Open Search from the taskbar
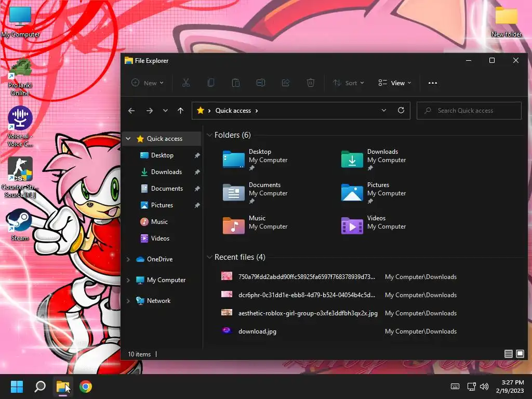532x399 pixels. pyautogui.click(x=40, y=387)
